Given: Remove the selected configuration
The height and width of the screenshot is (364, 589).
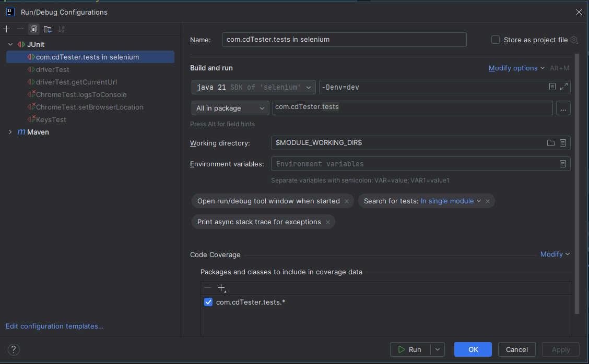Looking at the screenshot, I should coord(20,29).
